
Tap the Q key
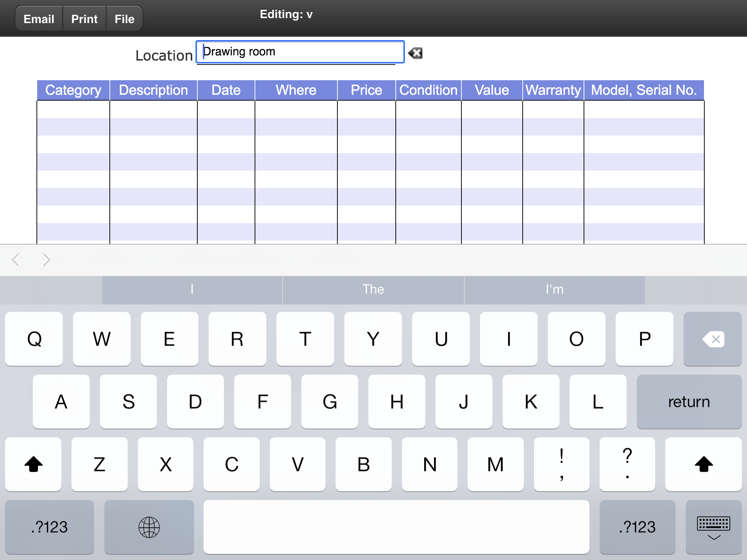pos(34,339)
